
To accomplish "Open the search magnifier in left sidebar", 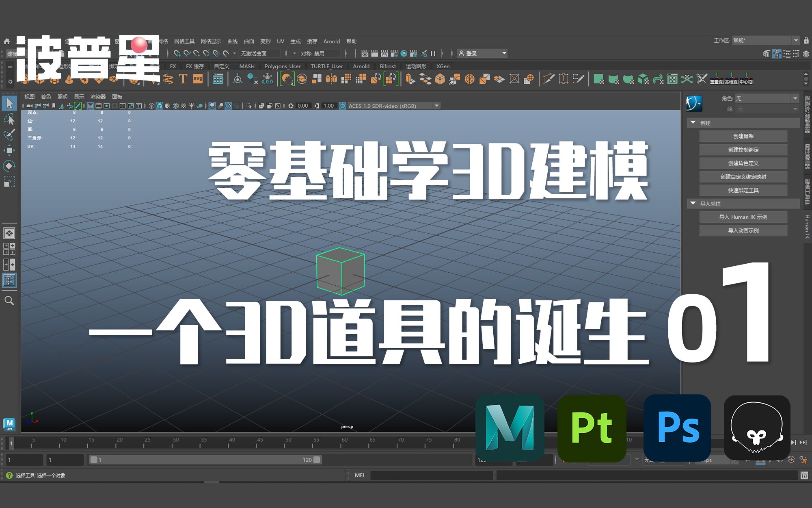I will point(9,301).
